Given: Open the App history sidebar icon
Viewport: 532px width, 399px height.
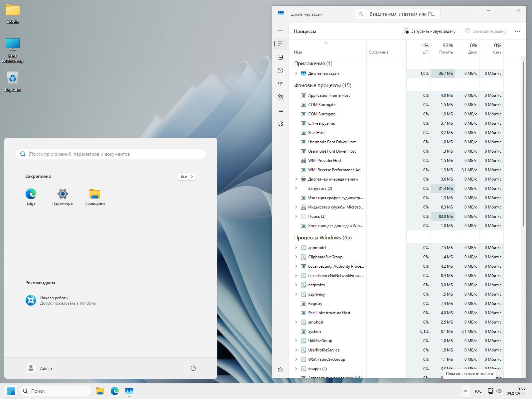Looking at the screenshot, I should coord(280,70).
